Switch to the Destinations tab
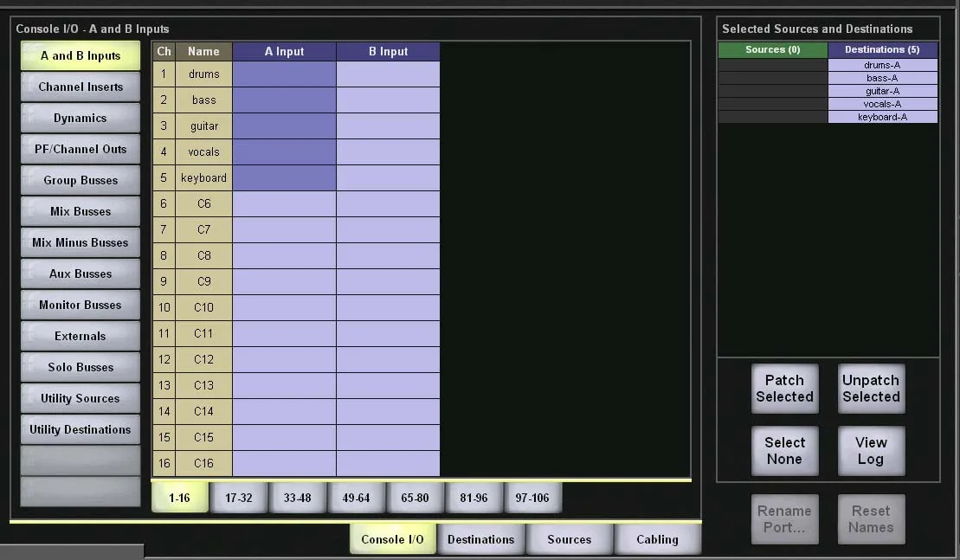 point(481,539)
